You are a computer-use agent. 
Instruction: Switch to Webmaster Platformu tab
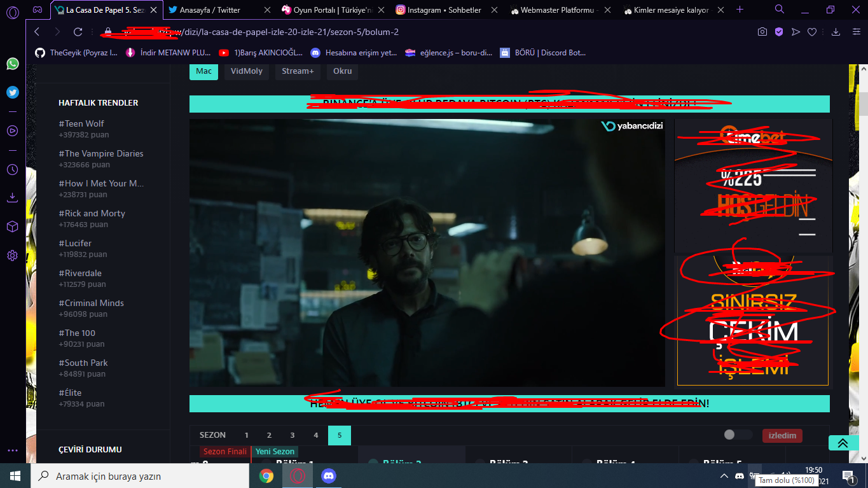pos(560,10)
